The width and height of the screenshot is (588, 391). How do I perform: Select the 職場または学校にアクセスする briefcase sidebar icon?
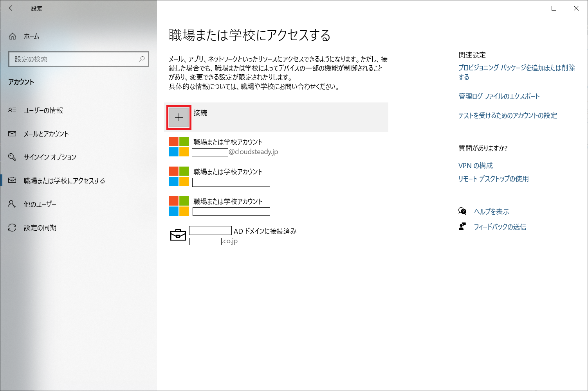tap(13, 180)
